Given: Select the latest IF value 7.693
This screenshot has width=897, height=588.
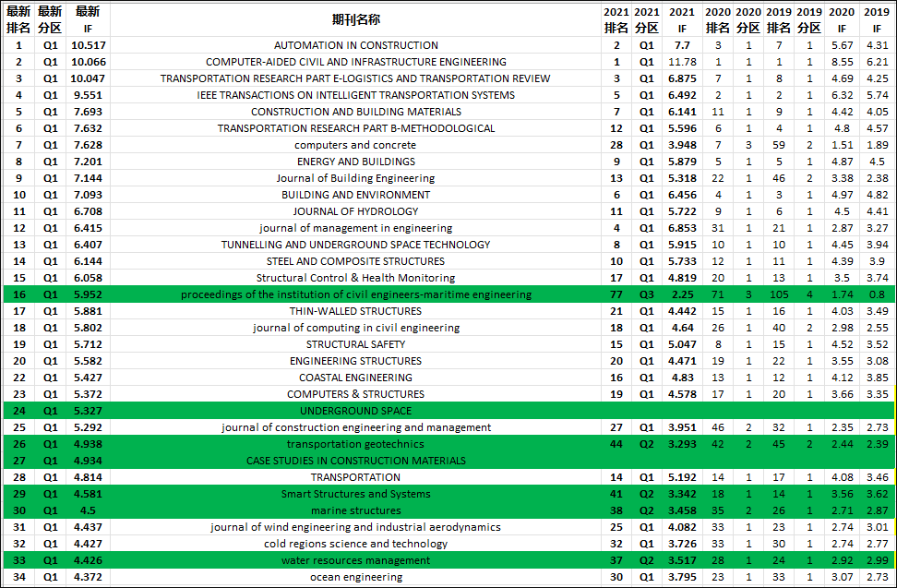Looking at the screenshot, I should click(x=88, y=112).
